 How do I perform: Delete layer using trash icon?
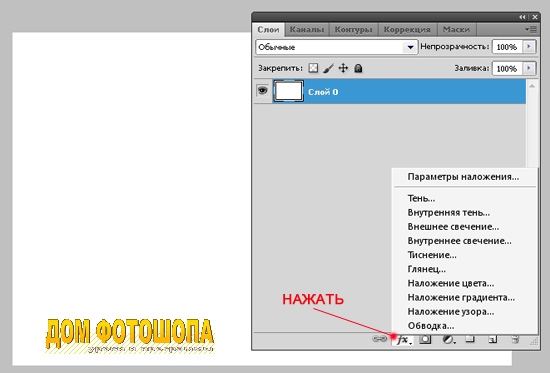(x=515, y=339)
